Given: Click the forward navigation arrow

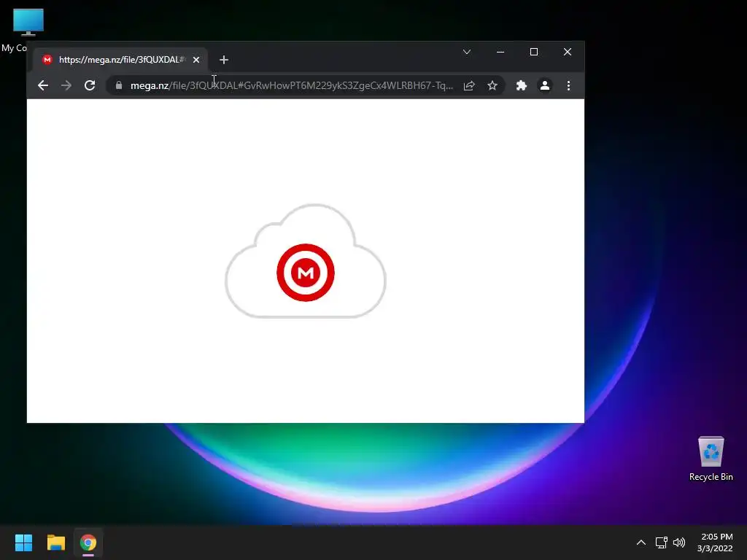Looking at the screenshot, I should pos(66,86).
